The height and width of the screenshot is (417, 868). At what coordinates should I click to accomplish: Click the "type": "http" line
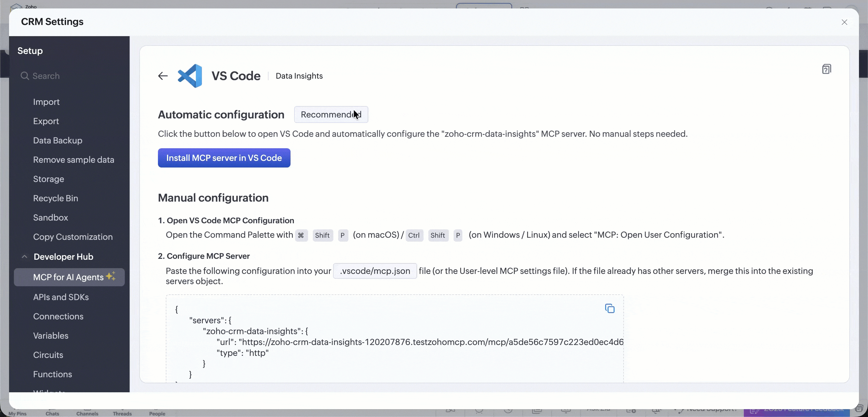(x=243, y=353)
